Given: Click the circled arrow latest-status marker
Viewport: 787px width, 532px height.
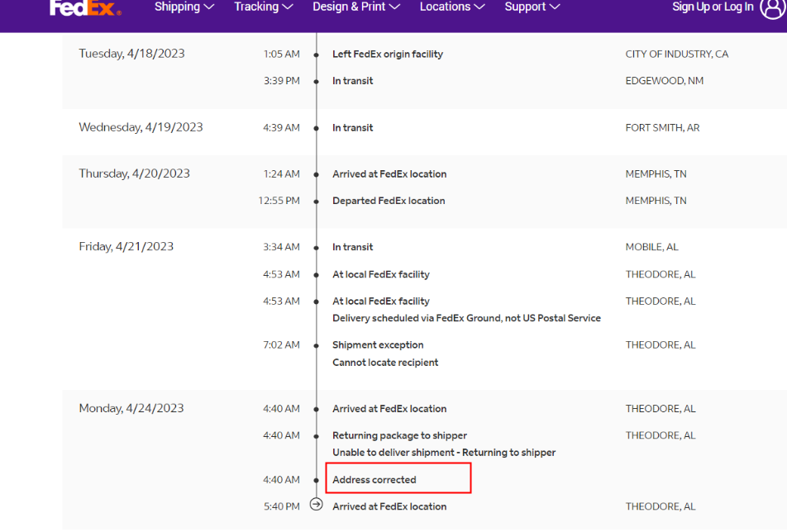Looking at the screenshot, I should tap(316, 505).
